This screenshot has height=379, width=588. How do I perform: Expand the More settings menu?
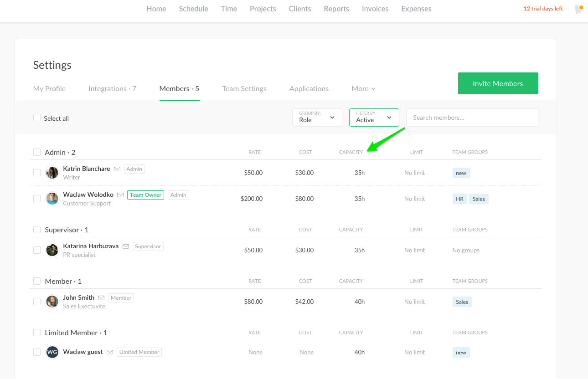pyautogui.click(x=363, y=89)
